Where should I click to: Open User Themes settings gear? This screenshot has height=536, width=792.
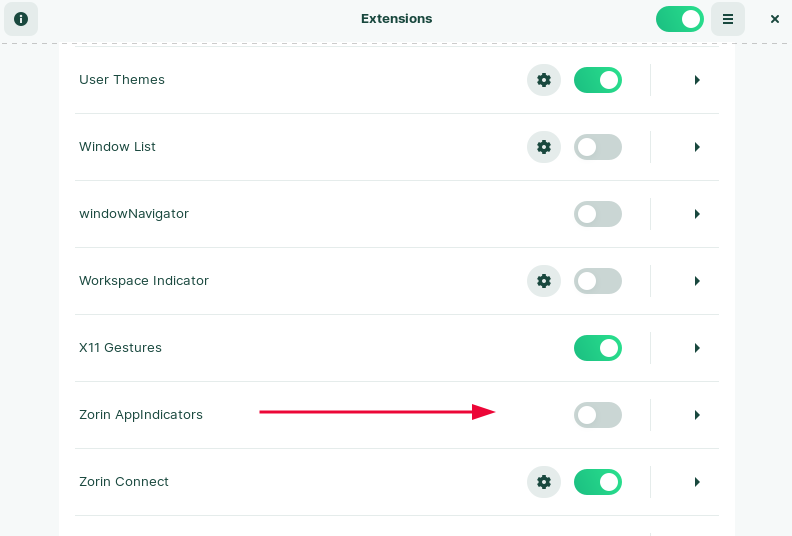[x=544, y=80]
